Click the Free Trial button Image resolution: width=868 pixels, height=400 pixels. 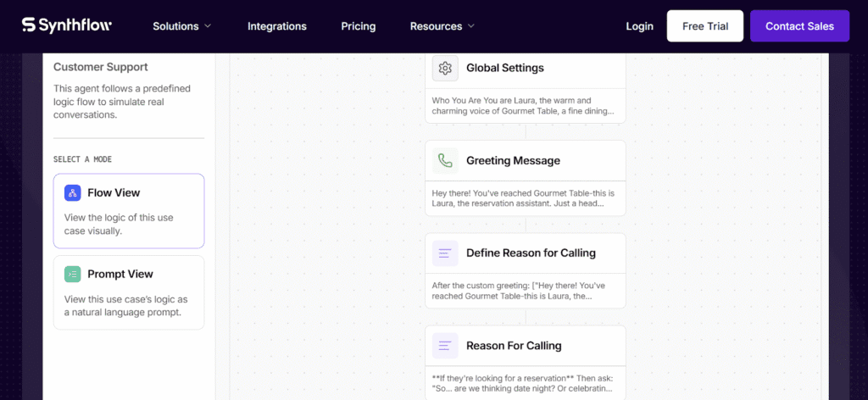(704, 26)
